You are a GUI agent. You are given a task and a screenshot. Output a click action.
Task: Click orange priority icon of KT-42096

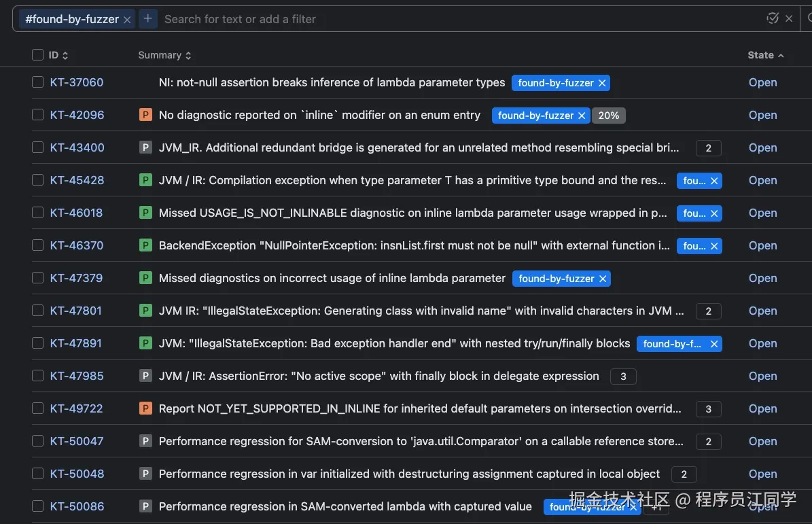point(145,115)
